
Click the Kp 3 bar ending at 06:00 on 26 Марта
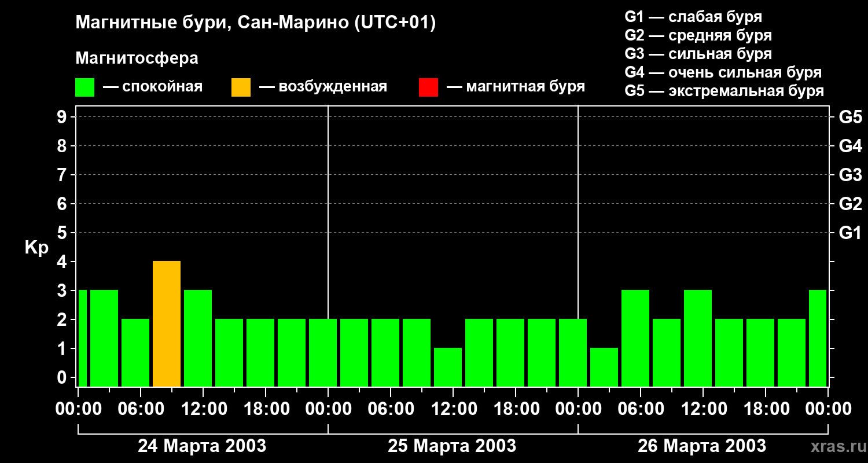(x=635, y=338)
